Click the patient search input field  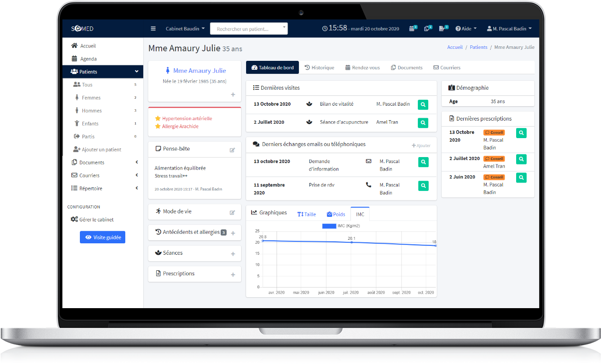coord(247,28)
